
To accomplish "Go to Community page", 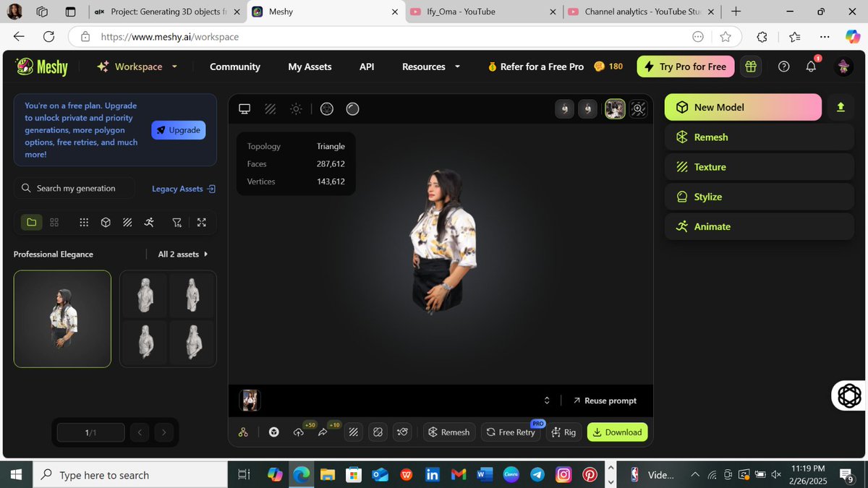I will pyautogui.click(x=235, y=67).
